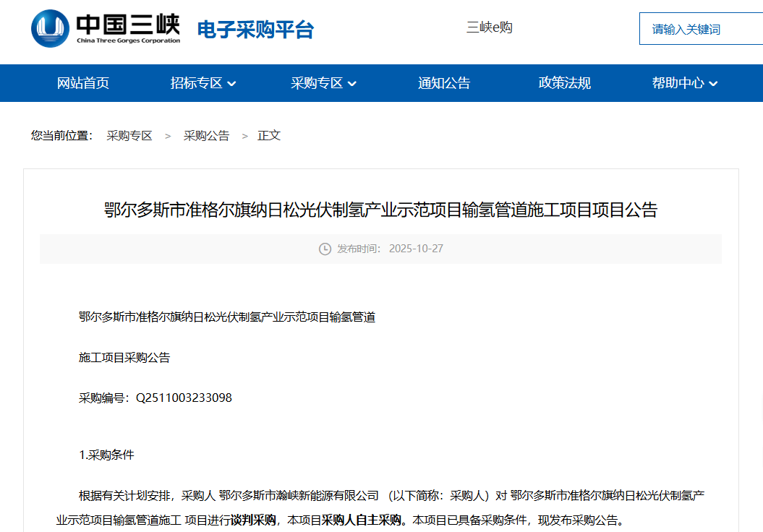The image size is (763, 532).
Task: Click the 三峡e购 link
Action: coord(489,27)
